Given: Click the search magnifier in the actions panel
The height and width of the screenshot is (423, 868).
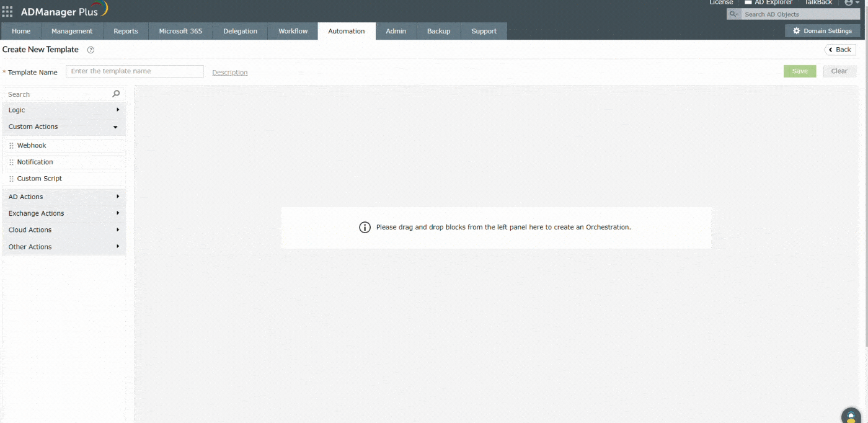Looking at the screenshot, I should click(116, 94).
